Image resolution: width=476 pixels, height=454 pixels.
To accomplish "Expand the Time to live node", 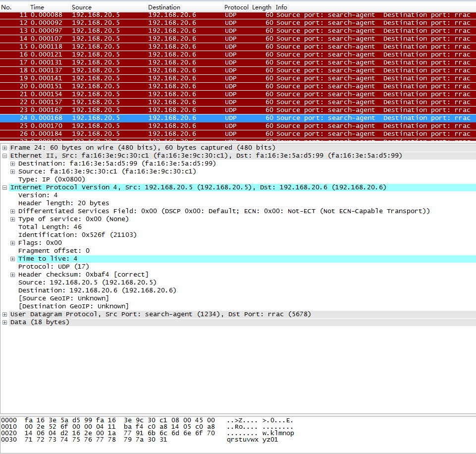I will coord(12,259).
